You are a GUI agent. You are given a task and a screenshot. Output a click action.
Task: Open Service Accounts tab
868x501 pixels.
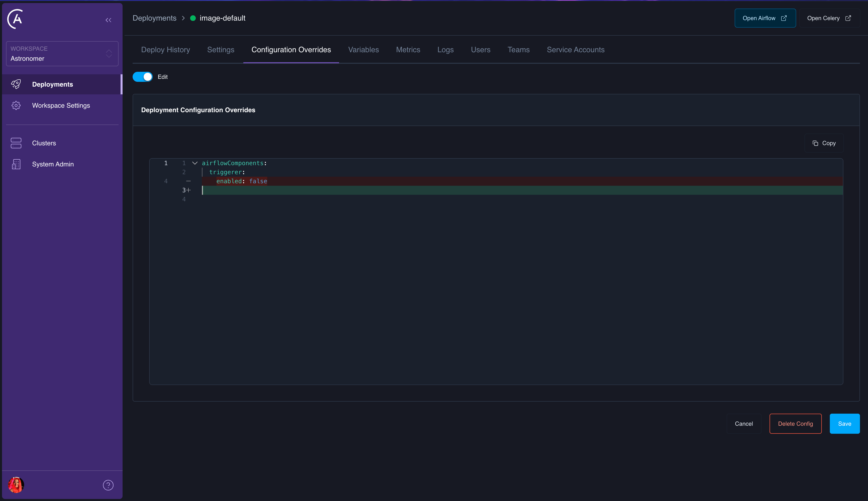point(576,50)
